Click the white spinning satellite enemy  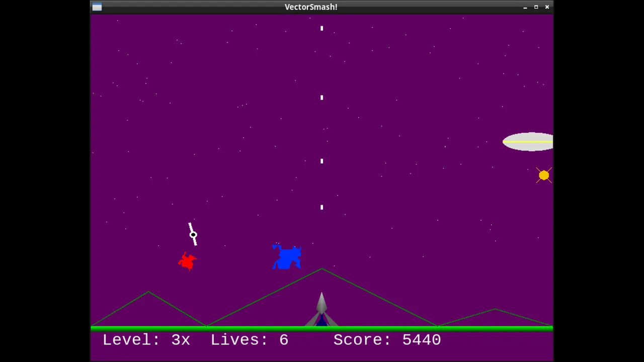[193, 234]
